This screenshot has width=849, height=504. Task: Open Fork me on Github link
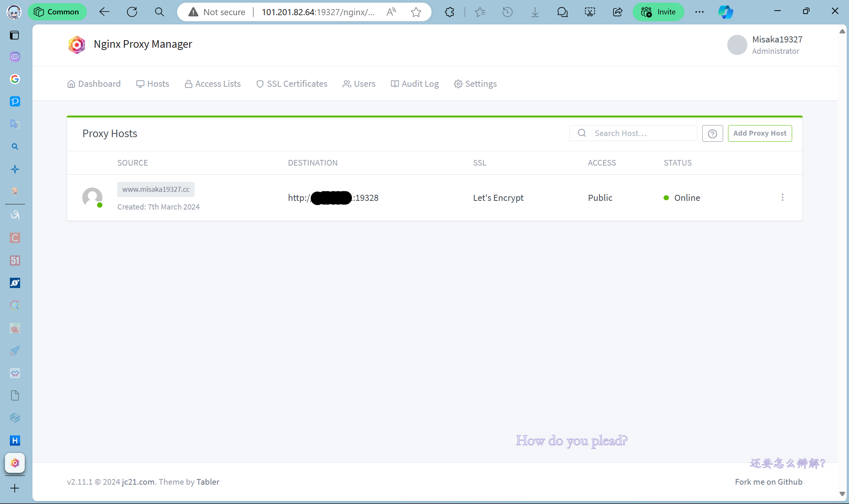pyautogui.click(x=768, y=482)
